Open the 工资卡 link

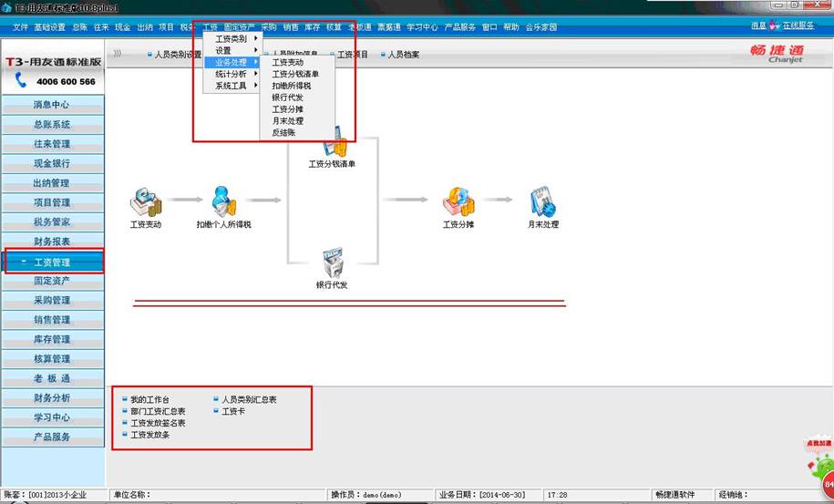pyautogui.click(x=232, y=412)
